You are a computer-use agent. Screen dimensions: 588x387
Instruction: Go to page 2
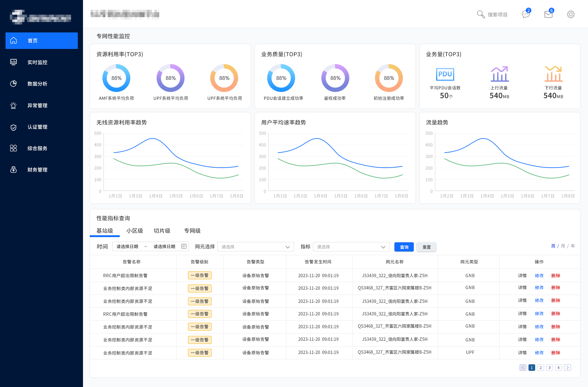coord(541,367)
